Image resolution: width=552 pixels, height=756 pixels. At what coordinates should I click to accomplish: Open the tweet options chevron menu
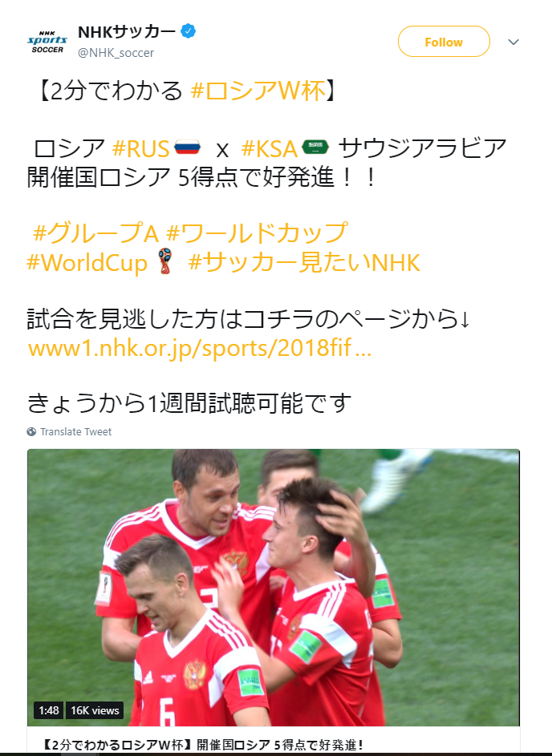pos(513,42)
